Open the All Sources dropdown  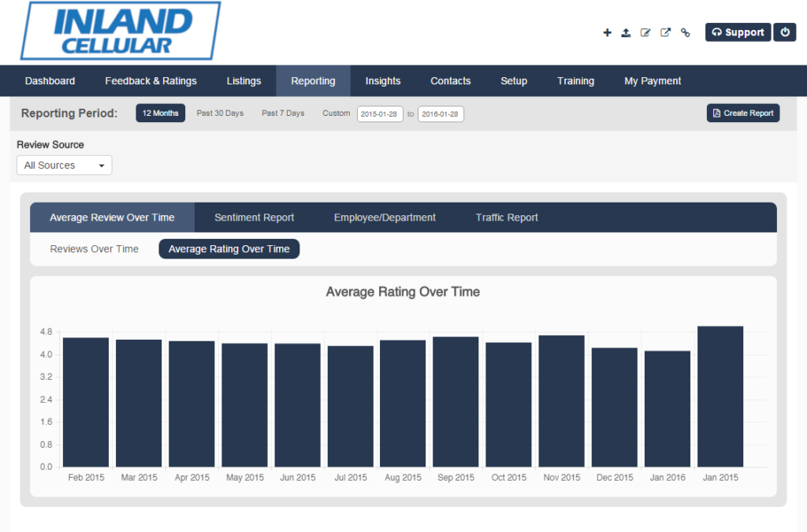pyautogui.click(x=65, y=166)
